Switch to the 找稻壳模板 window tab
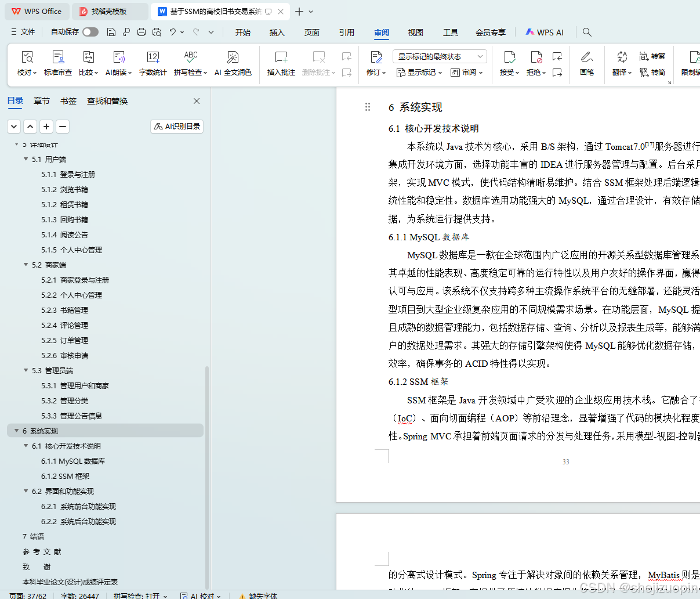This screenshot has height=599, width=700. click(x=110, y=12)
